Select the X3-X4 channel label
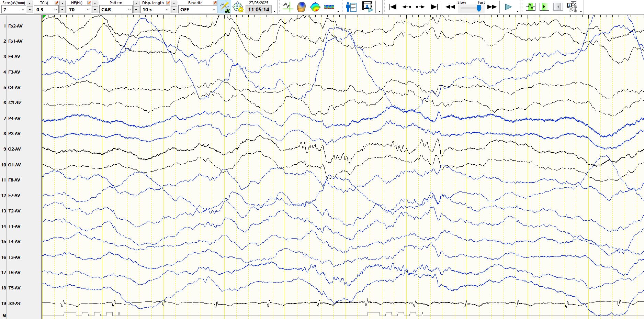644x319 pixels. click(x=14, y=304)
